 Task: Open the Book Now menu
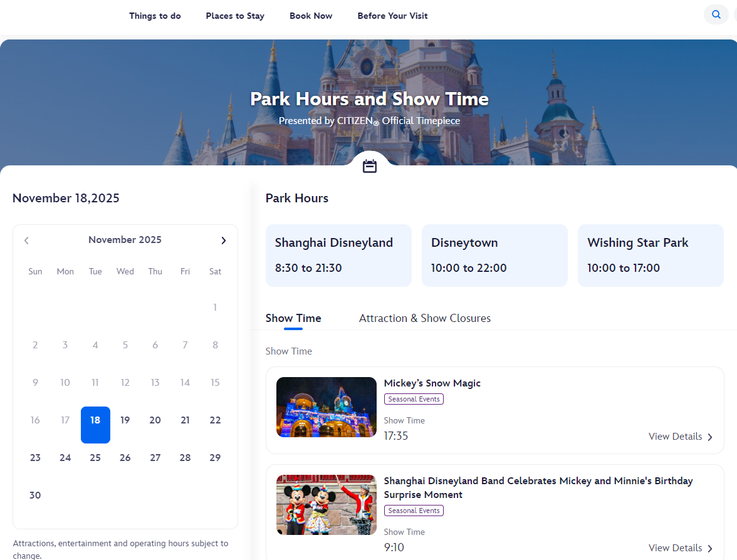tap(311, 16)
